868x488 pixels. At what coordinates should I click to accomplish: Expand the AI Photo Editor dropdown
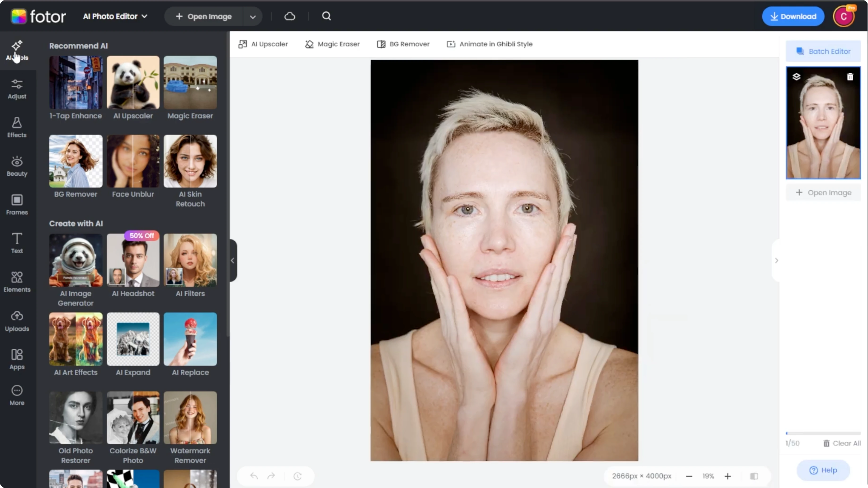[115, 16]
